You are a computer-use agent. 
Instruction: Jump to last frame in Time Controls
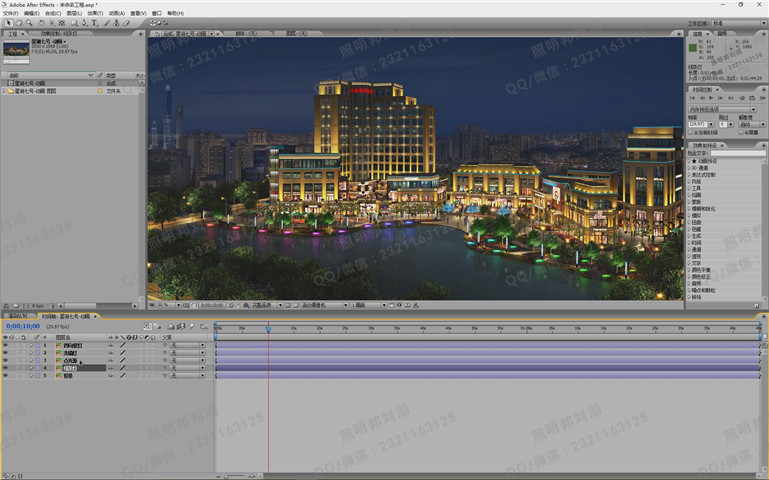(x=730, y=98)
